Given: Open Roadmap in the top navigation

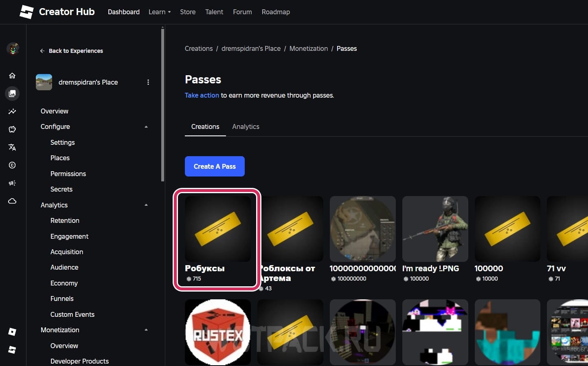Looking at the screenshot, I should pos(276,12).
